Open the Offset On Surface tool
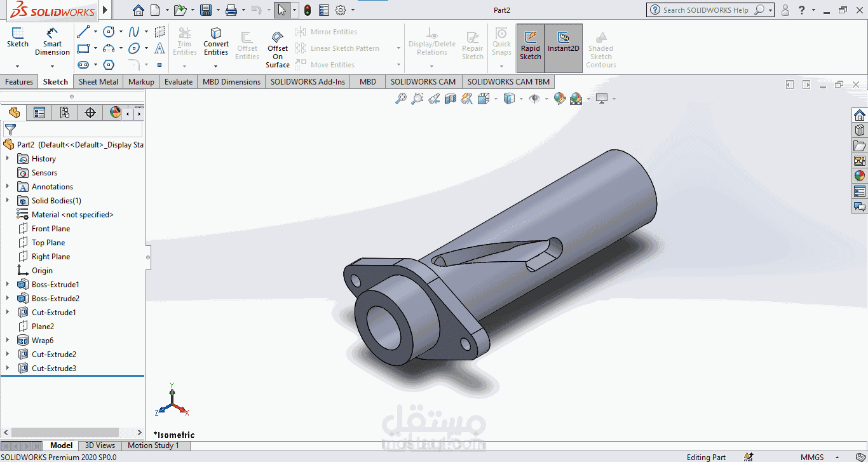Image resolution: width=868 pixels, height=462 pixels. [278, 50]
